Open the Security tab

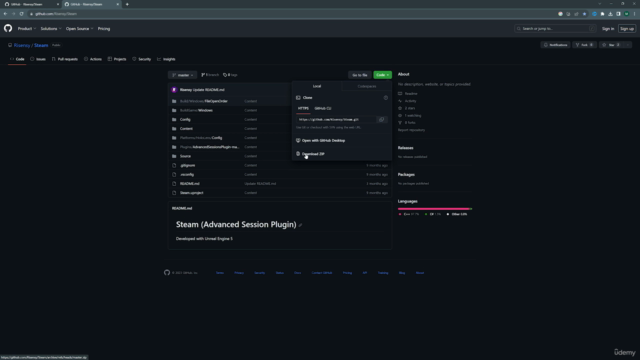point(141,59)
